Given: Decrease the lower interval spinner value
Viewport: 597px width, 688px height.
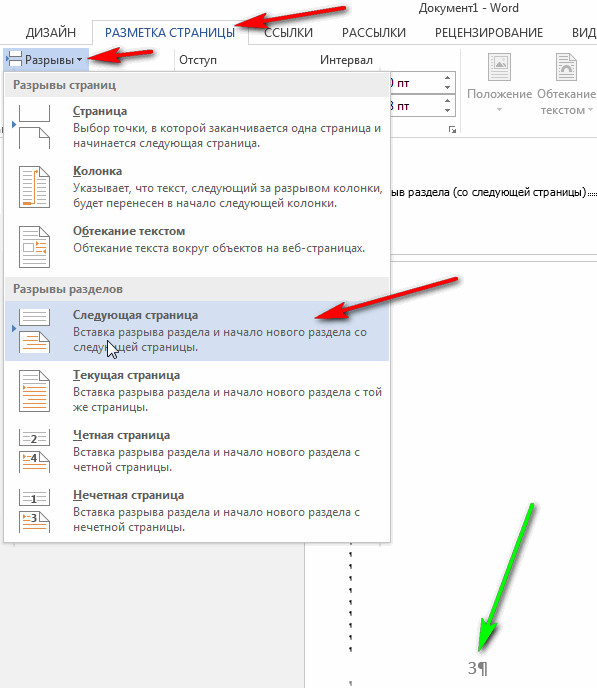Looking at the screenshot, I should pyautogui.click(x=447, y=110).
